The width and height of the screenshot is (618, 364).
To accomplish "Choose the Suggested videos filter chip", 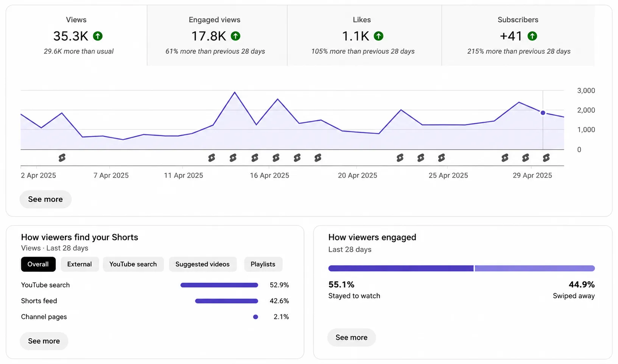I will [202, 264].
